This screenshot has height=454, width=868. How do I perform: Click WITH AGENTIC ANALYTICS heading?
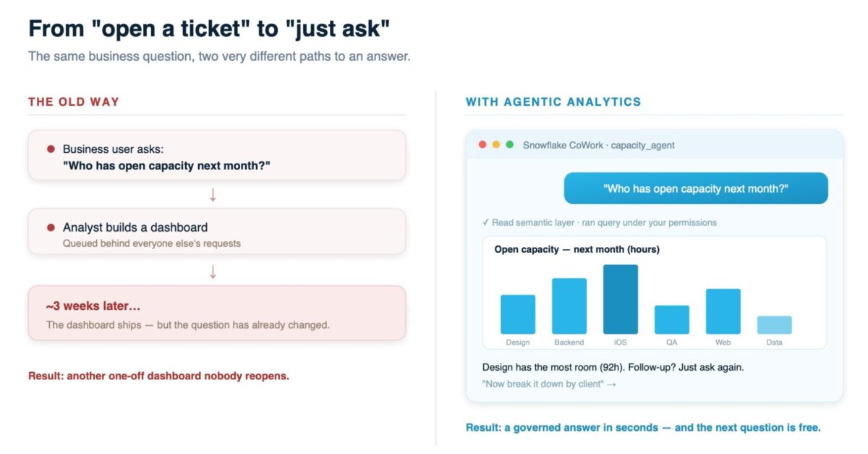553,102
